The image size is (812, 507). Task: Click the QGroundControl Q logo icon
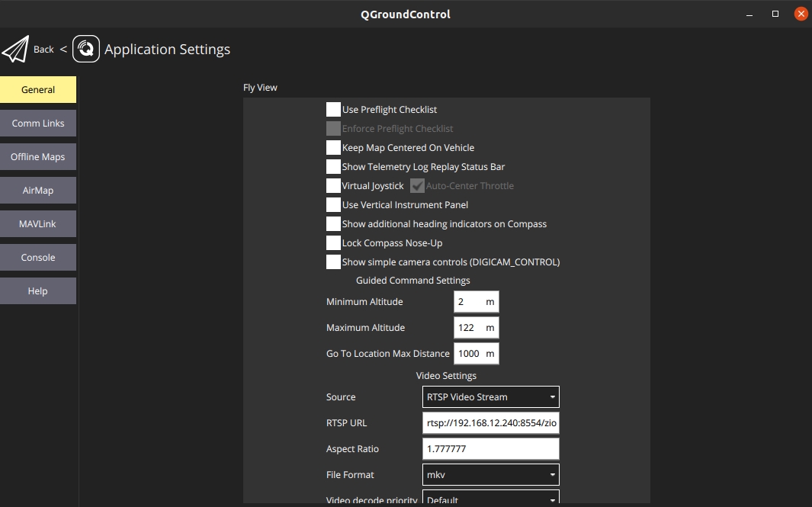pyautogui.click(x=86, y=50)
